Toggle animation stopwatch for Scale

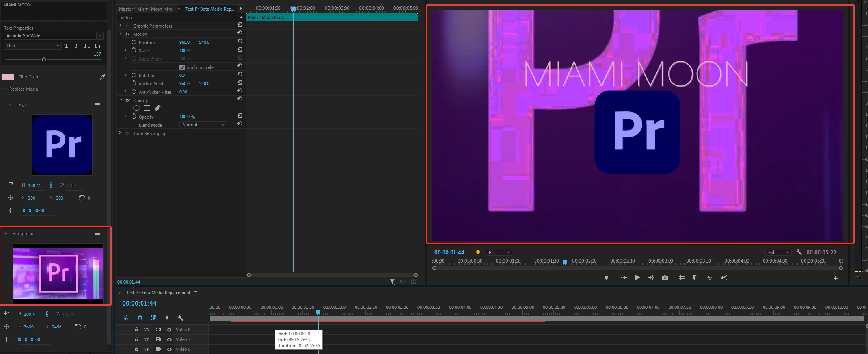click(x=134, y=50)
